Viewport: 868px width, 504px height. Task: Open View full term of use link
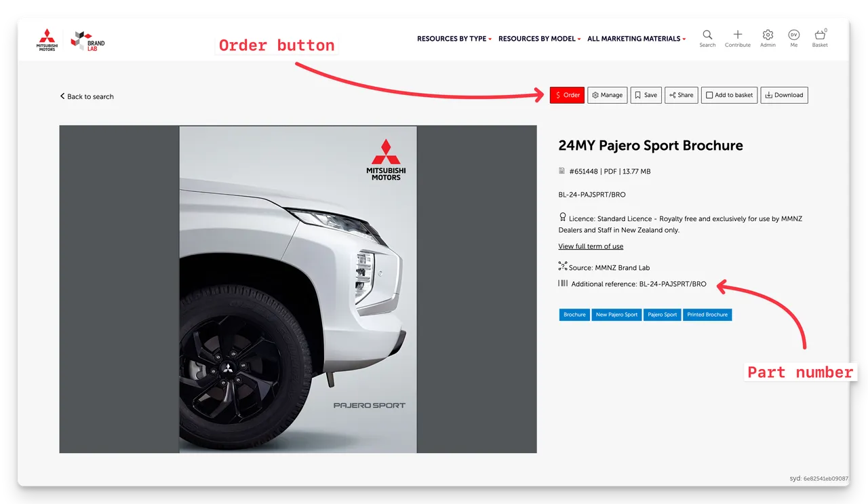tap(591, 246)
